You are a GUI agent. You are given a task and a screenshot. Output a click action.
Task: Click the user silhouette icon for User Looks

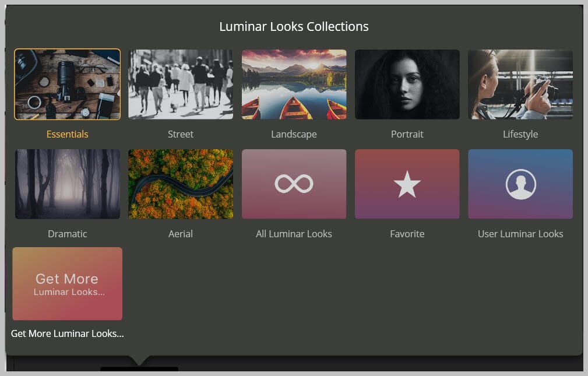coord(520,184)
